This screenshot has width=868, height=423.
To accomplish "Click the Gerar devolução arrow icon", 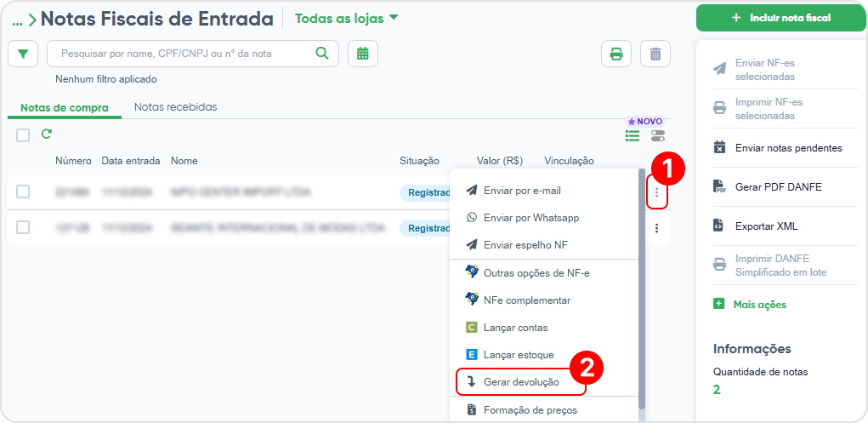I will 472,382.
